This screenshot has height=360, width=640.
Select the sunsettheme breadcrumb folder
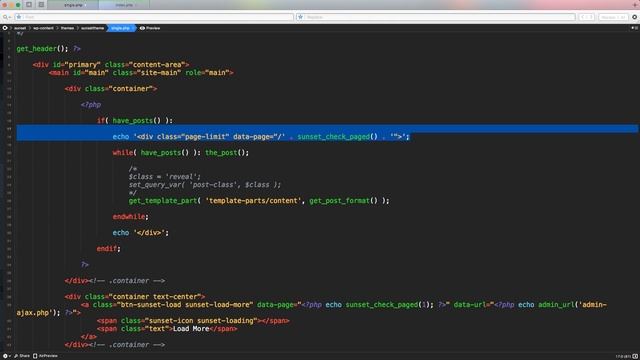tap(92, 28)
